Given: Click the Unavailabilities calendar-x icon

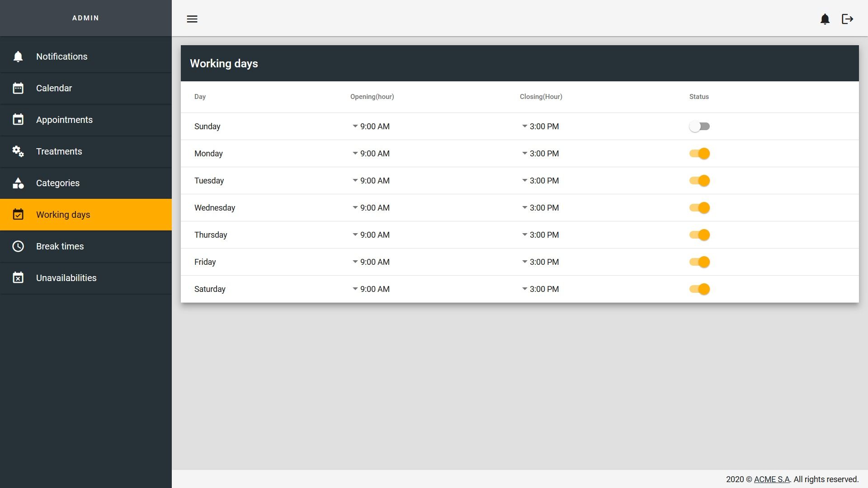Looking at the screenshot, I should [x=18, y=278].
